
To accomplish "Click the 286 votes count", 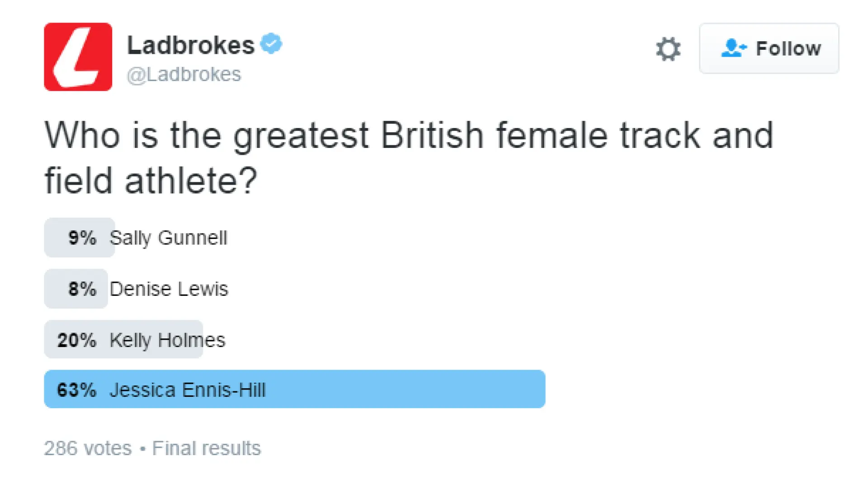I will pos(88,448).
